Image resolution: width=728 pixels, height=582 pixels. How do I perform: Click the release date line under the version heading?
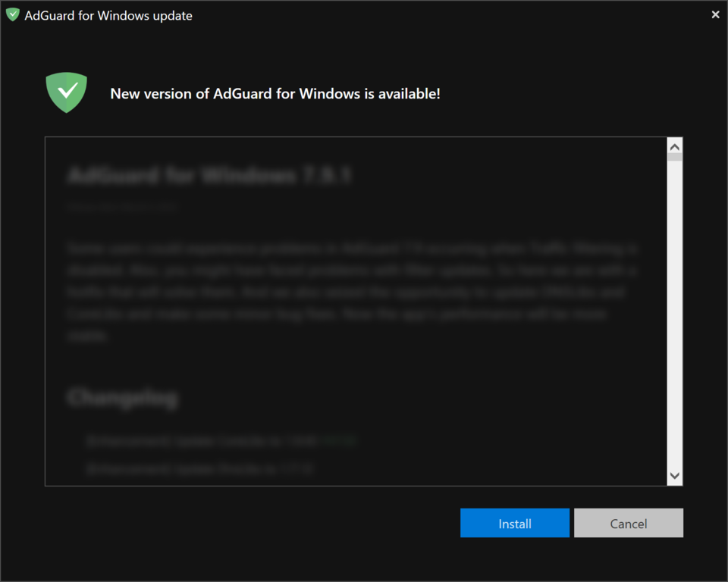click(x=122, y=206)
